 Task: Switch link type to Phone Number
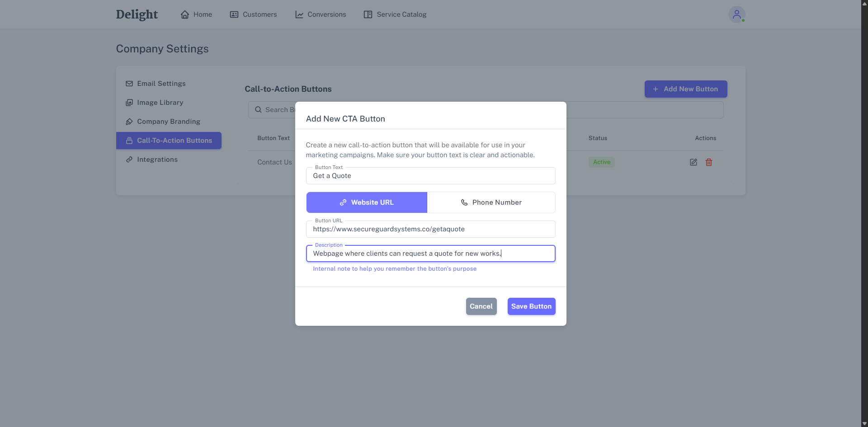pos(491,202)
